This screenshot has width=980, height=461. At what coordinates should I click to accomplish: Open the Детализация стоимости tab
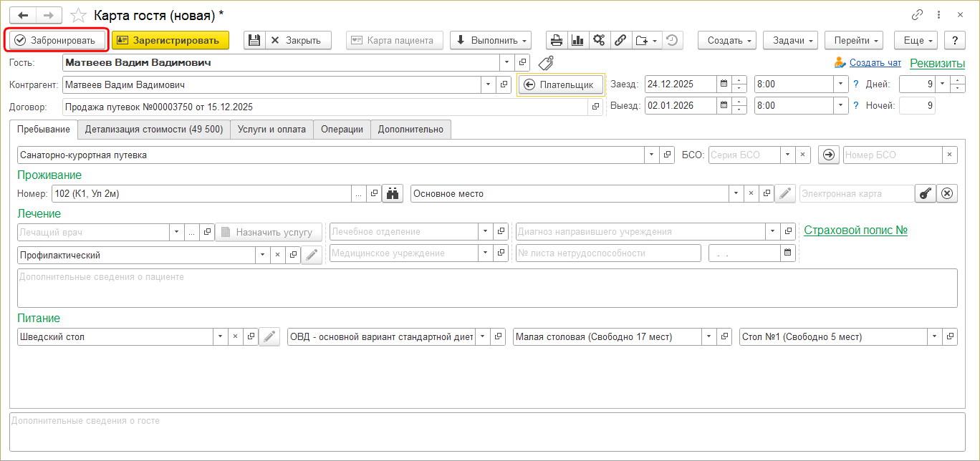[x=154, y=130]
